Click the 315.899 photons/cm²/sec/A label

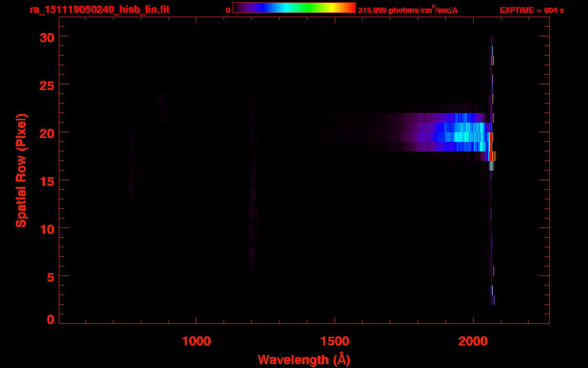click(x=408, y=10)
